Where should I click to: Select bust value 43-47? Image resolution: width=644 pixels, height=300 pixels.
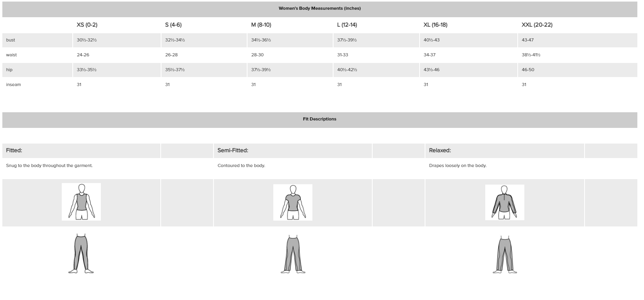527,40
